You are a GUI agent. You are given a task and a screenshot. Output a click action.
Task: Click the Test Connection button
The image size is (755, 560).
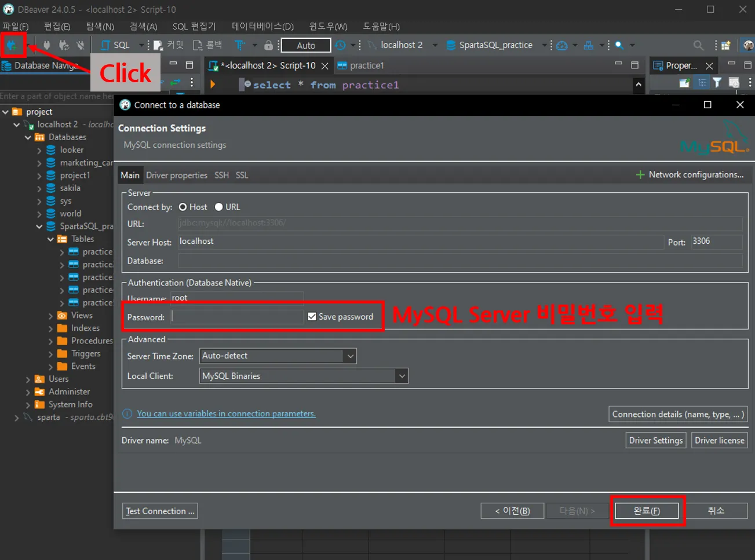(160, 511)
